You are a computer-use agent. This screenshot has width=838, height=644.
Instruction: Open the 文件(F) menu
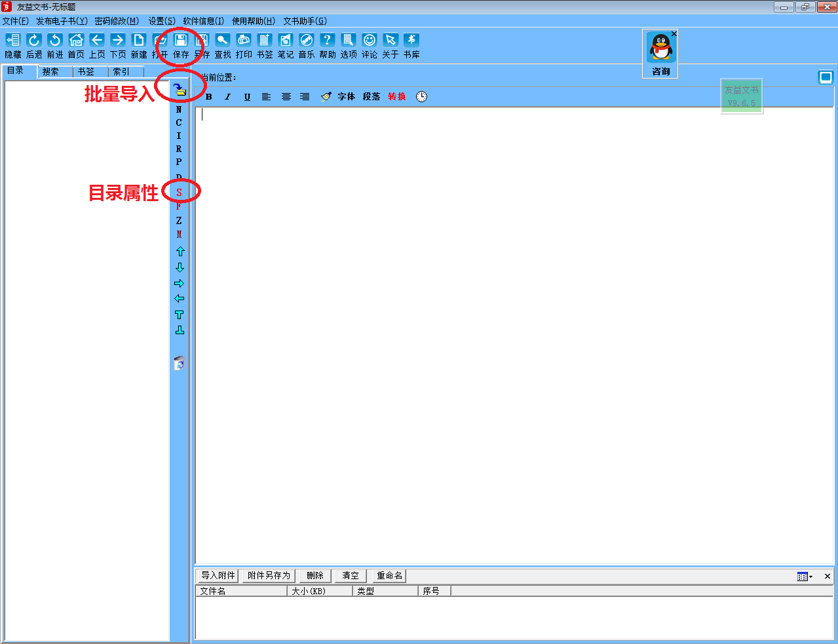click(15, 21)
